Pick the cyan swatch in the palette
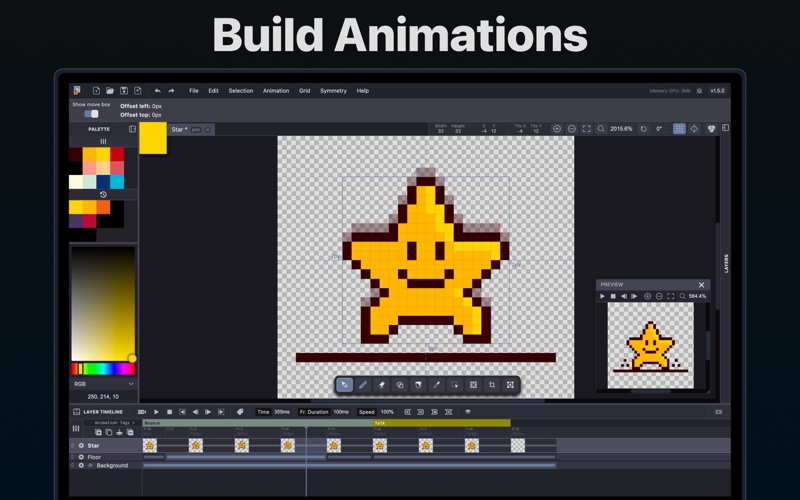800x500 pixels. (117, 182)
